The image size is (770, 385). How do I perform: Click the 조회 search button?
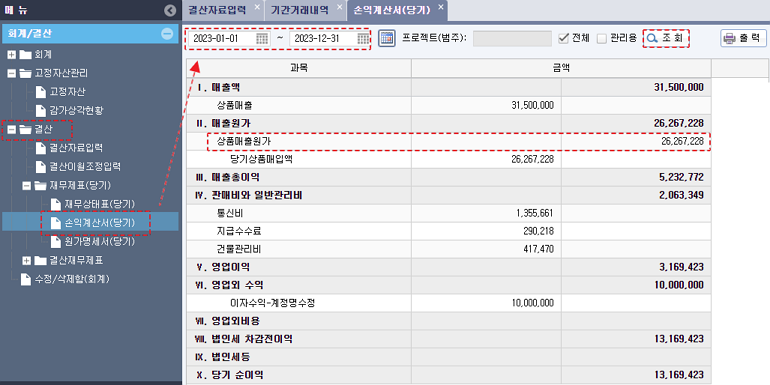coord(666,38)
